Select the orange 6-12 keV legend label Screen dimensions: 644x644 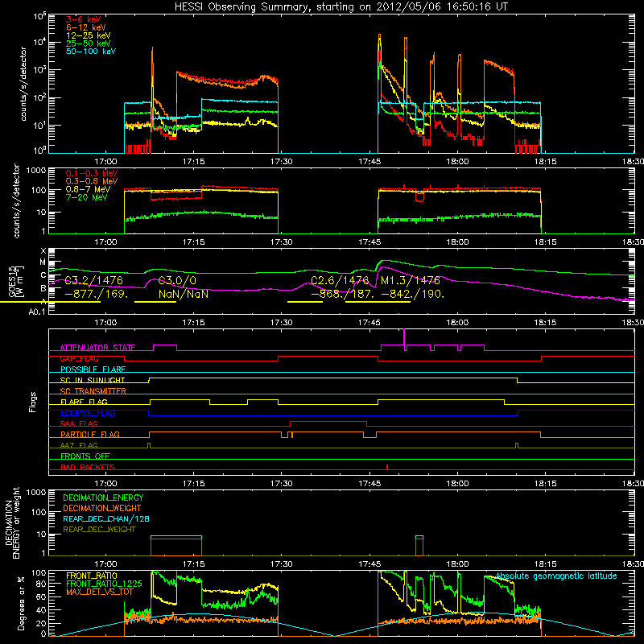point(85,27)
